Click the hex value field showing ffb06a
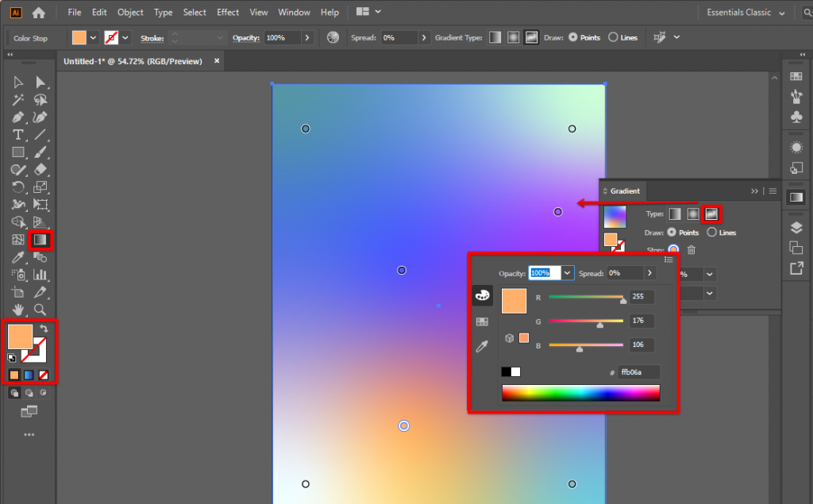 [639, 372]
